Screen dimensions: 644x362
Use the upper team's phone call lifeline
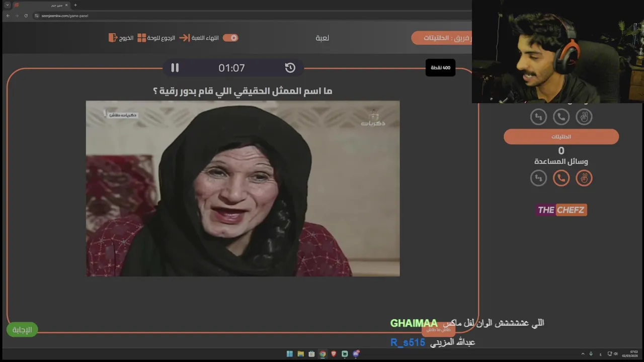click(x=561, y=117)
